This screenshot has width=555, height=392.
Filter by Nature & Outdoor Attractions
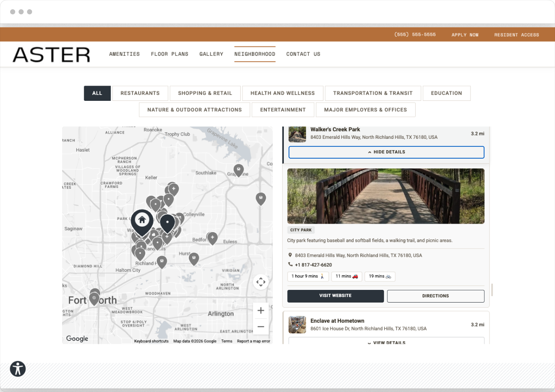[x=195, y=110]
